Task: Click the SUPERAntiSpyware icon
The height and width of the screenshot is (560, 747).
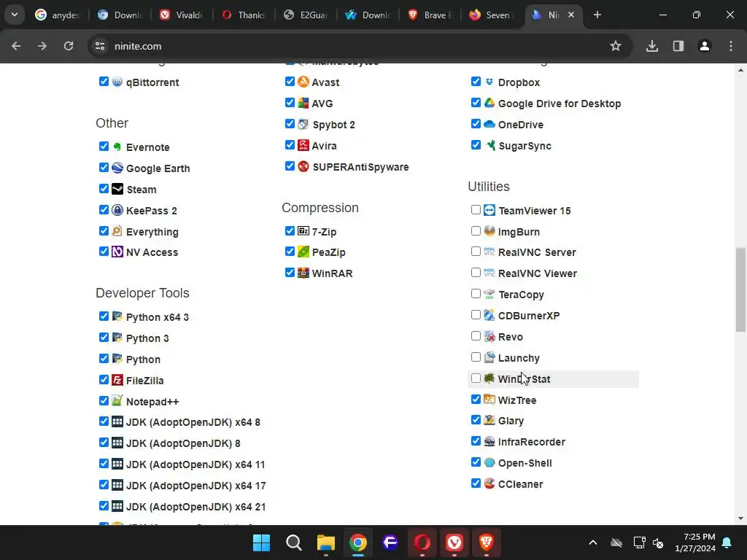Action: 303,166
